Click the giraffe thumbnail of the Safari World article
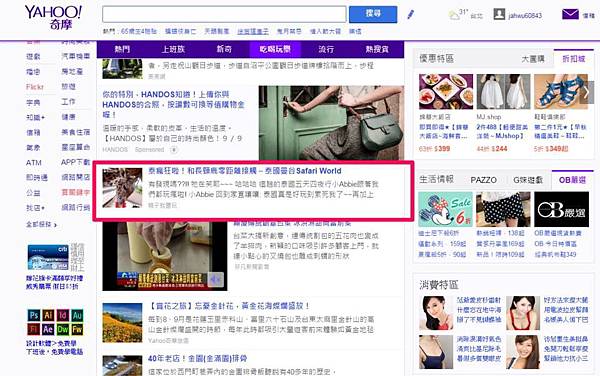This screenshot has width=600, height=376. pyautogui.click(x=122, y=187)
